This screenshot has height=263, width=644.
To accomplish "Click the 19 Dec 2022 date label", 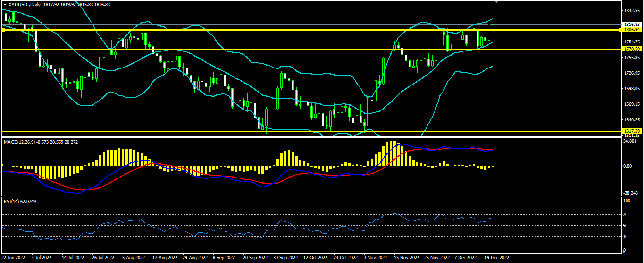I will (498, 258).
